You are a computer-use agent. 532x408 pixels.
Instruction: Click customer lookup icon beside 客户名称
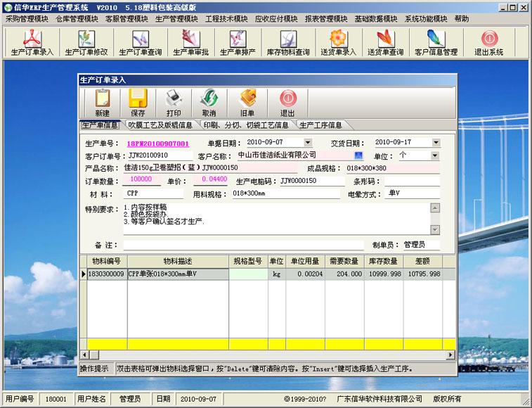(x=358, y=155)
